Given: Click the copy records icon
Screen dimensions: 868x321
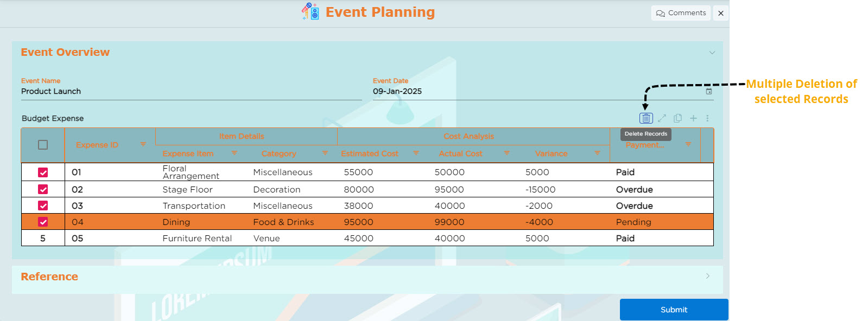Looking at the screenshot, I should click(x=677, y=118).
